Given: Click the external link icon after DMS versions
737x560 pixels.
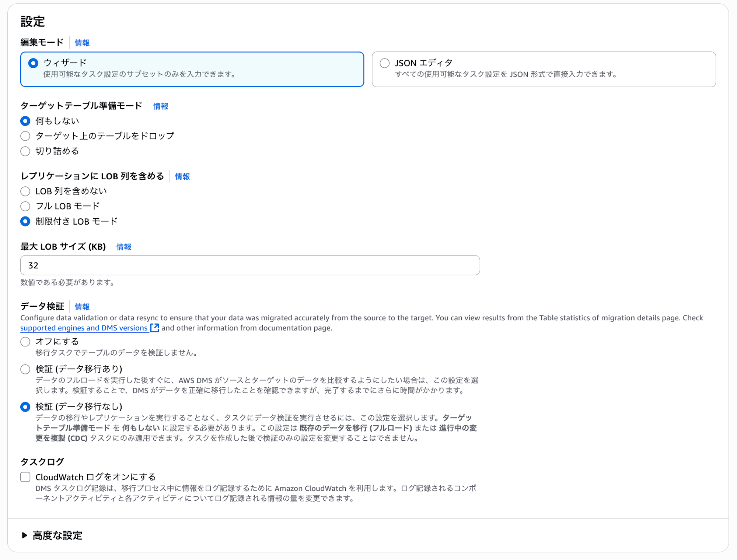Looking at the screenshot, I should [x=154, y=328].
